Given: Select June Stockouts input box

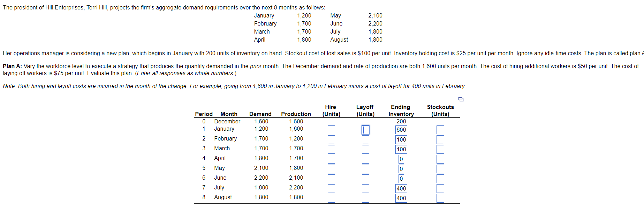Looking at the screenshot, I should pos(440,179).
